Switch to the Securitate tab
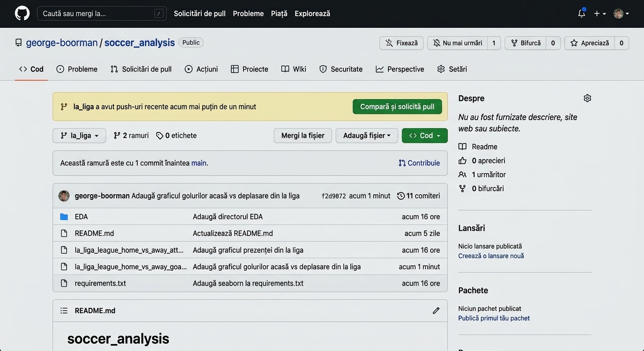Image resolution: width=644 pixels, height=351 pixels. coord(341,69)
